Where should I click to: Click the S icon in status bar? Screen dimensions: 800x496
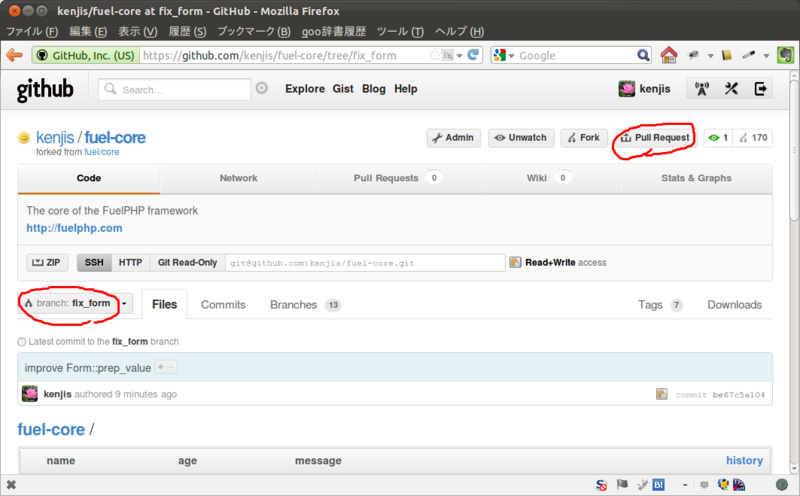(602, 485)
